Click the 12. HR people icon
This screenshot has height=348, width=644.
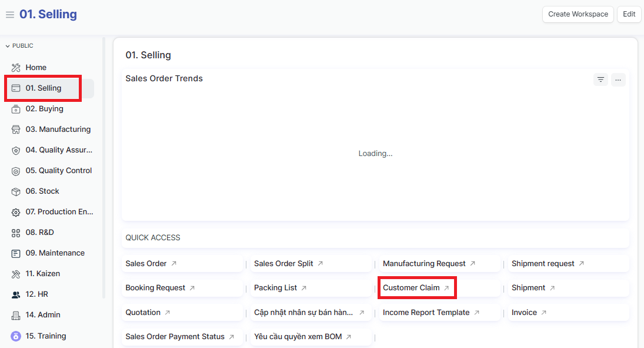(x=16, y=294)
